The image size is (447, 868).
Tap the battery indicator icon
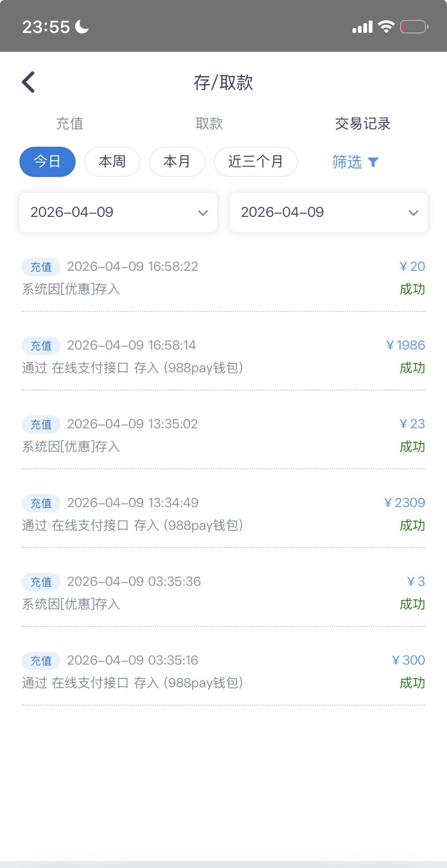tap(414, 26)
